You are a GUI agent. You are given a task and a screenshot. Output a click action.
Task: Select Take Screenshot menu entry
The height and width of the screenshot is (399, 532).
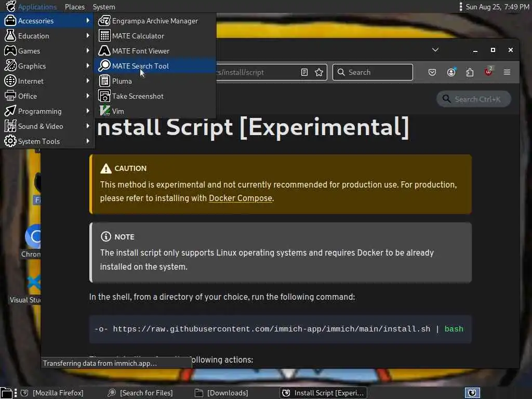pyautogui.click(x=155, y=96)
